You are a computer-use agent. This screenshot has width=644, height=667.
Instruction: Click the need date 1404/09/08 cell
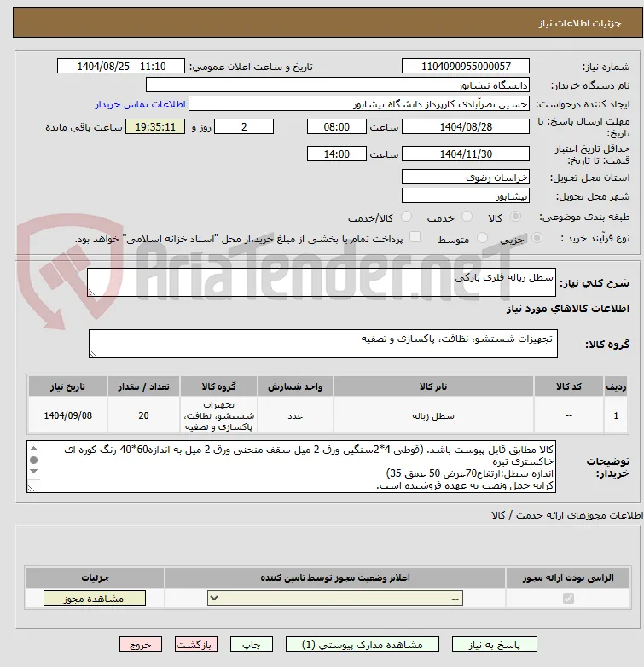coord(67,415)
